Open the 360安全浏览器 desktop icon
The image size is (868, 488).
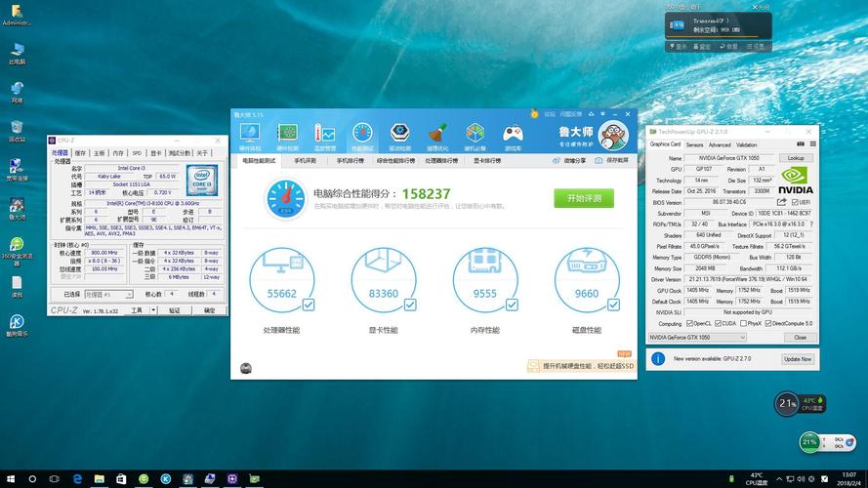pyautogui.click(x=17, y=251)
